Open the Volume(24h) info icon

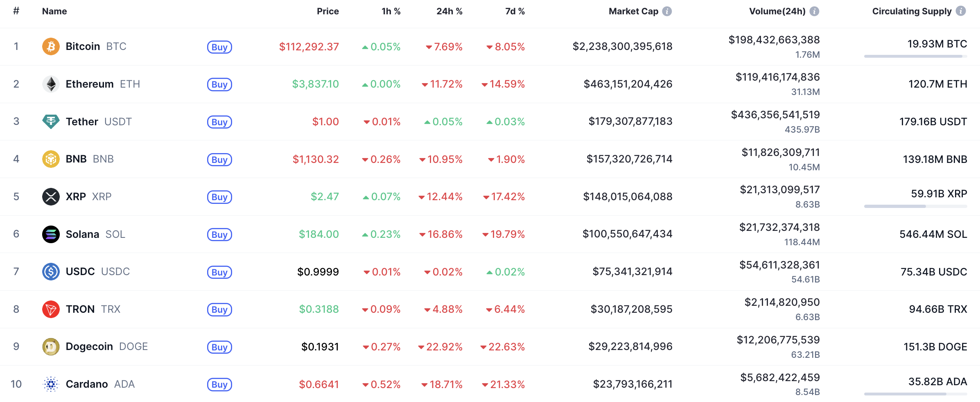pyautogui.click(x=815, y=11)
